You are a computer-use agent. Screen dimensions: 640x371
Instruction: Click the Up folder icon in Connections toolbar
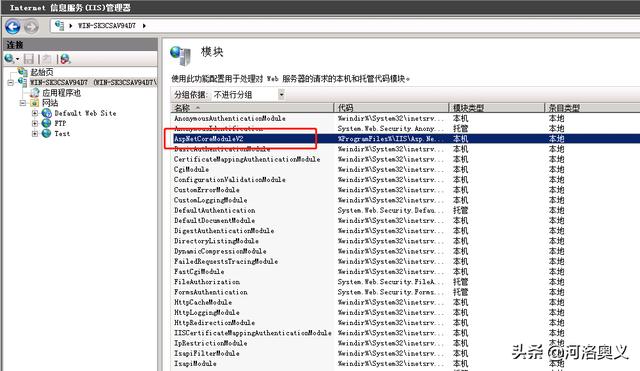click(47, 59)
